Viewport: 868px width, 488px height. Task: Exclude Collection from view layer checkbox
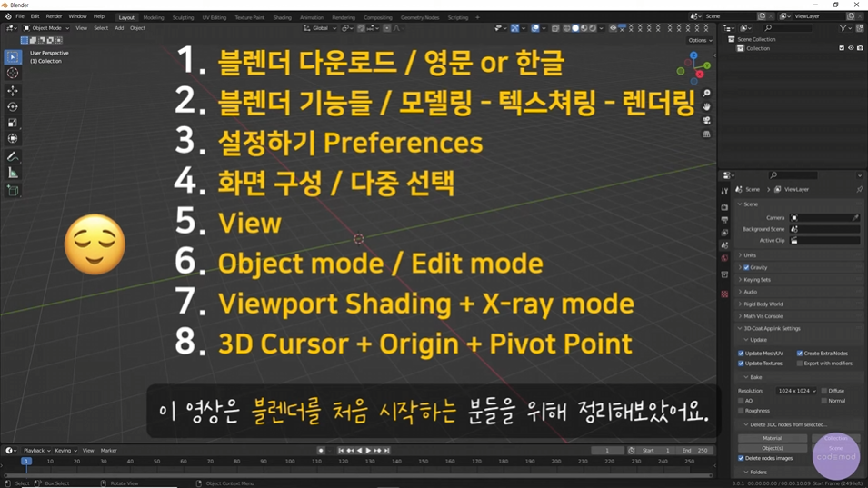pyautogui.click(x=842, y=48)
